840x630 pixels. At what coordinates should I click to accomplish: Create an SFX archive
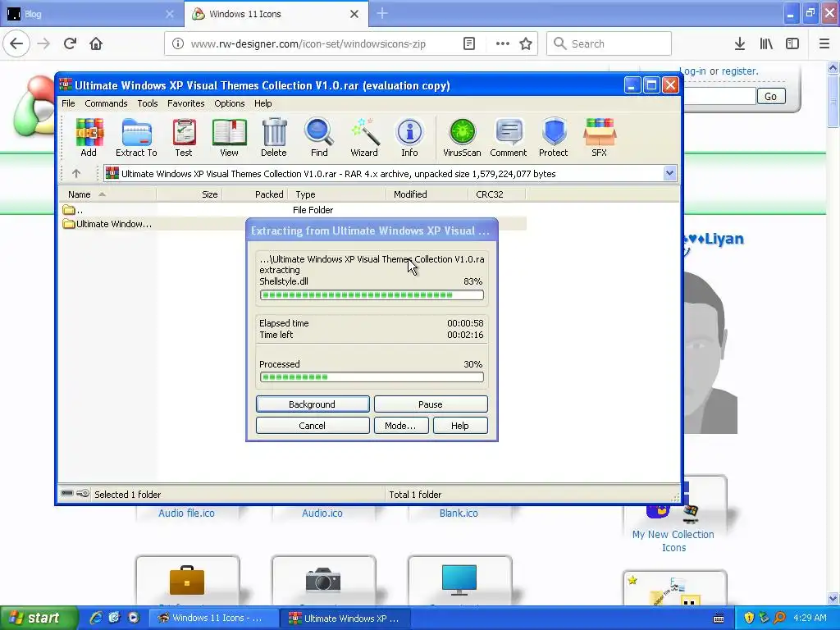point(600,138)
